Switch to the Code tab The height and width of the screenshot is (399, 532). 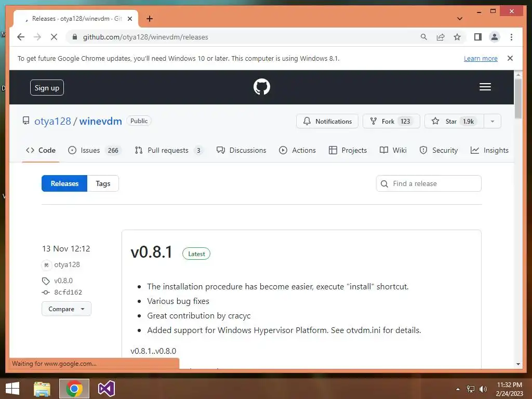pyautogui.click(x=41, y=150)
